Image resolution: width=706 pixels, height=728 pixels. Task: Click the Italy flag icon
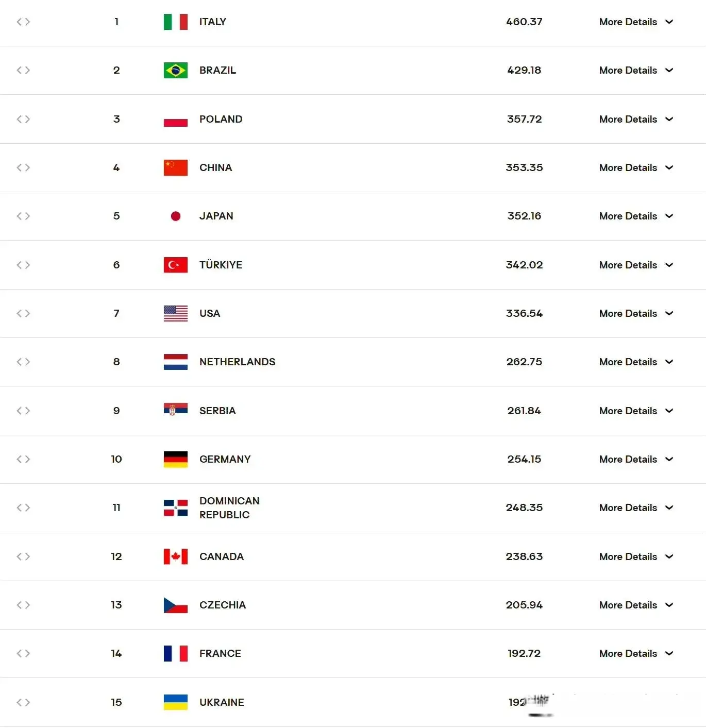tap(176, 22)
